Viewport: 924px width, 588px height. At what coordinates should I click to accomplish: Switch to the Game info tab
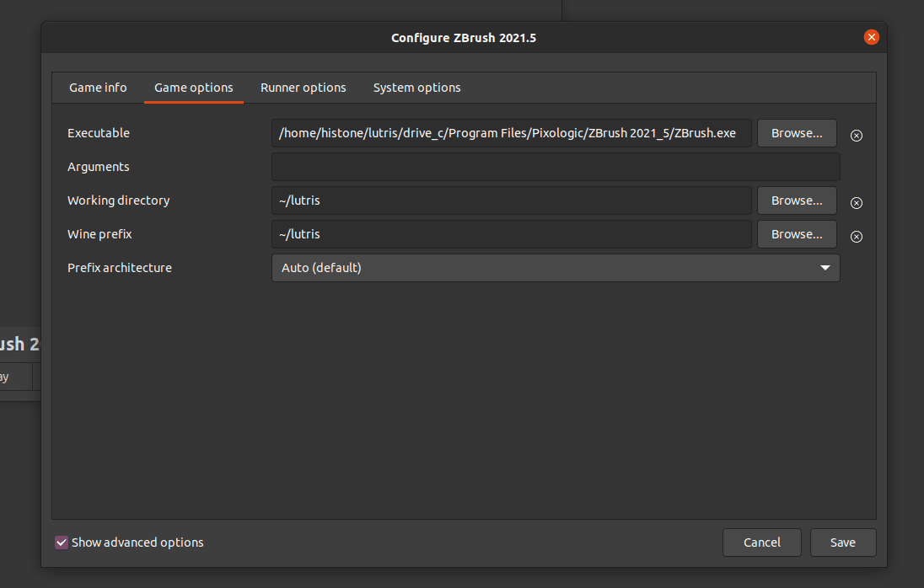point(98,88)
